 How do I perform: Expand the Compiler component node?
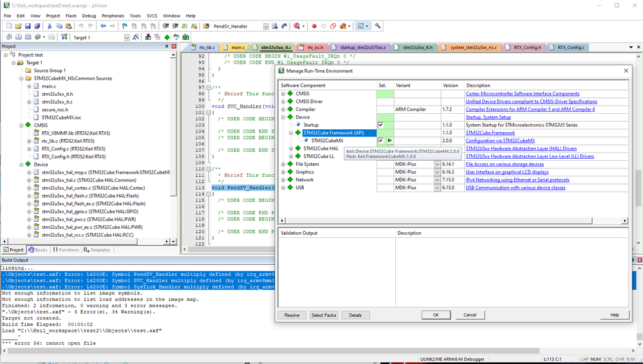(283, 109)
